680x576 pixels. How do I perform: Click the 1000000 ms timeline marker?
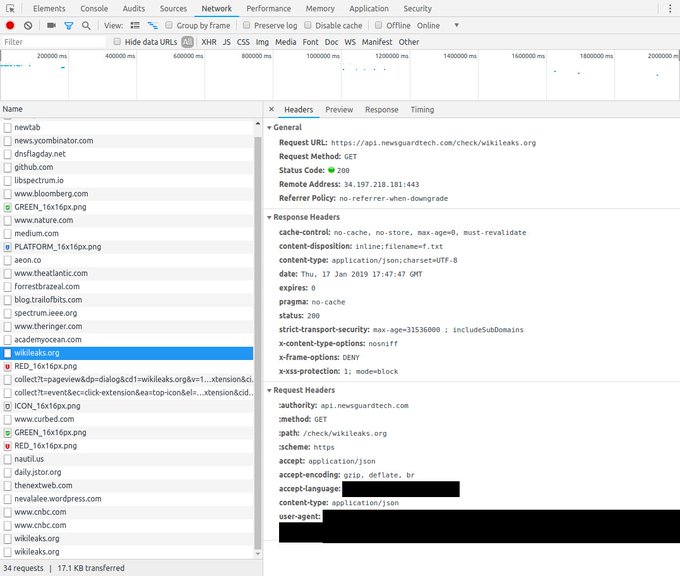pos(323,56)
